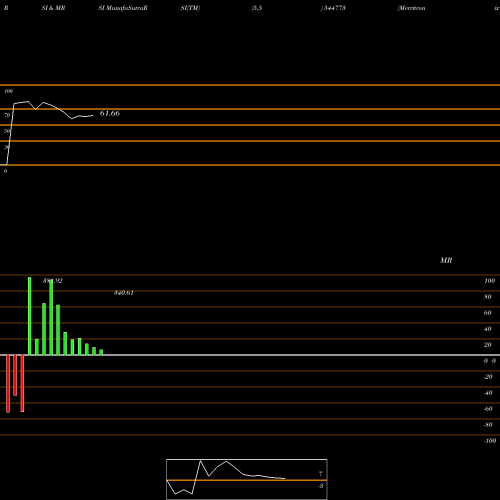Click the last small green bar
This screenshot has width=500, height=500.
(101, 352)
